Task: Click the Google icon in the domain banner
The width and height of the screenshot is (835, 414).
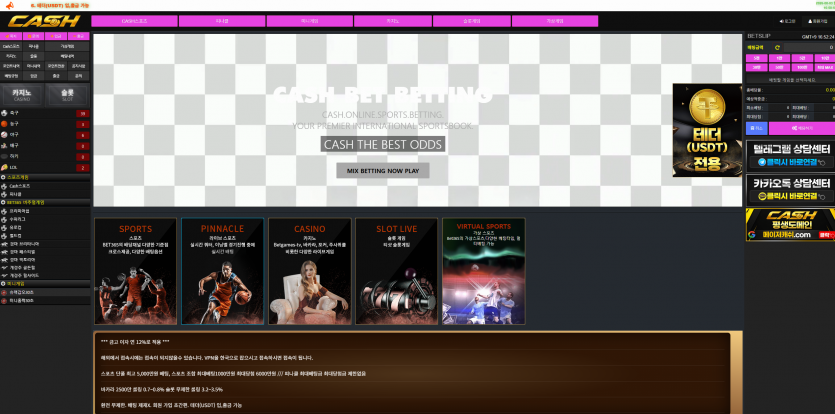Action: pos(751,234)
